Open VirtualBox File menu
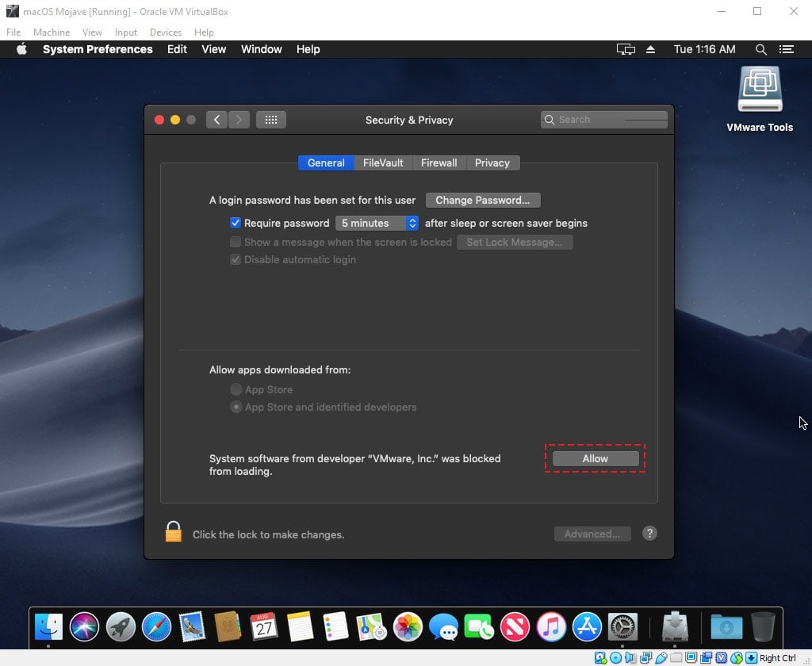812x666 pixels. click(x=13, y=32)
